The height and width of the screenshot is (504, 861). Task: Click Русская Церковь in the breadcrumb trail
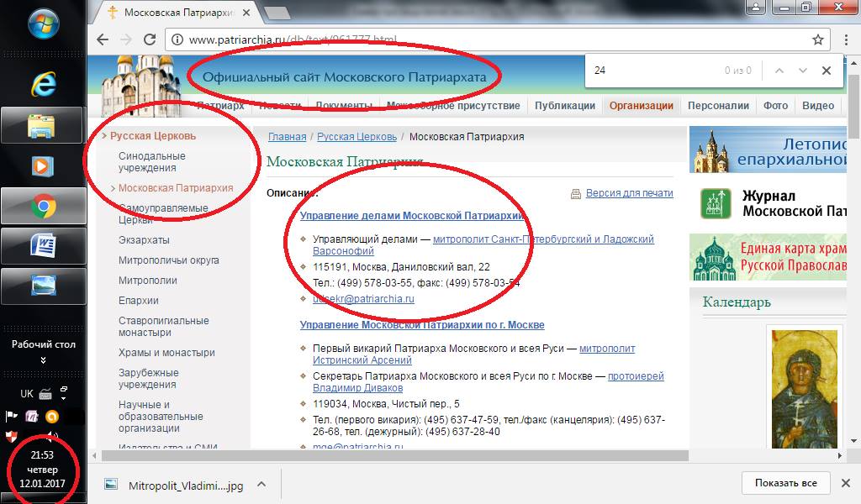click(357, 137)
